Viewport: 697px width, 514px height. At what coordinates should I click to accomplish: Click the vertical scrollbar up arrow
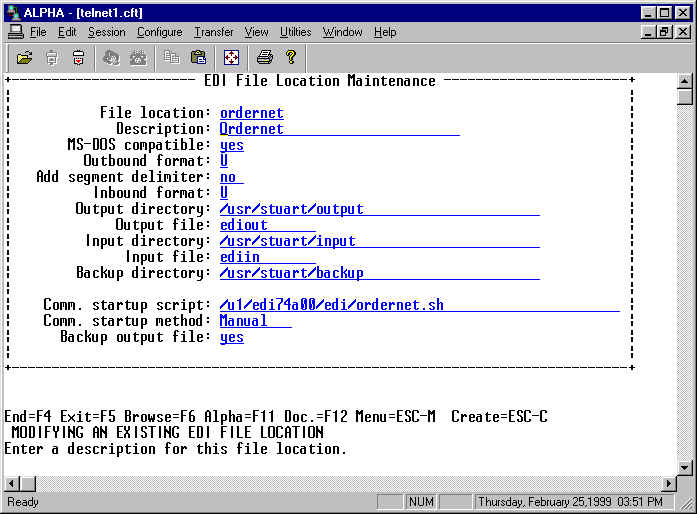click(685, 81)
